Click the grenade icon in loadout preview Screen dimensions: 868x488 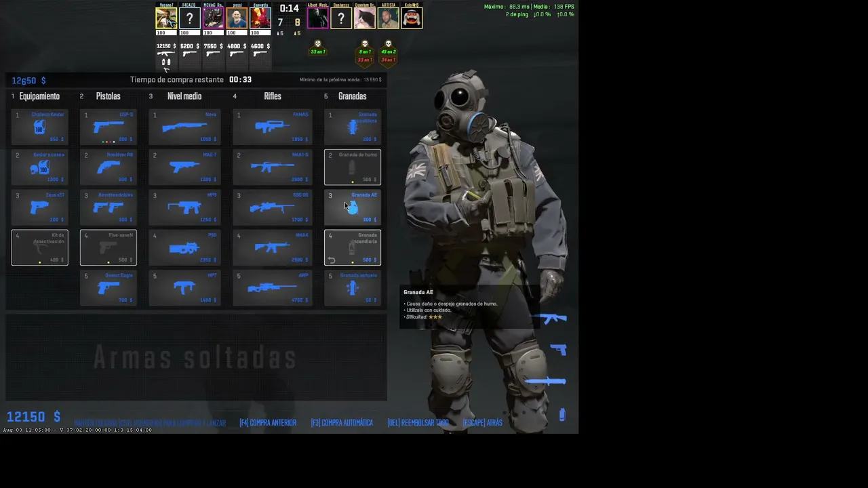[x=562, y=414]
